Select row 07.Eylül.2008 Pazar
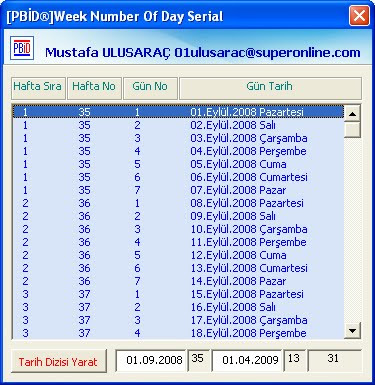375x385 pixels. point(178,190)
